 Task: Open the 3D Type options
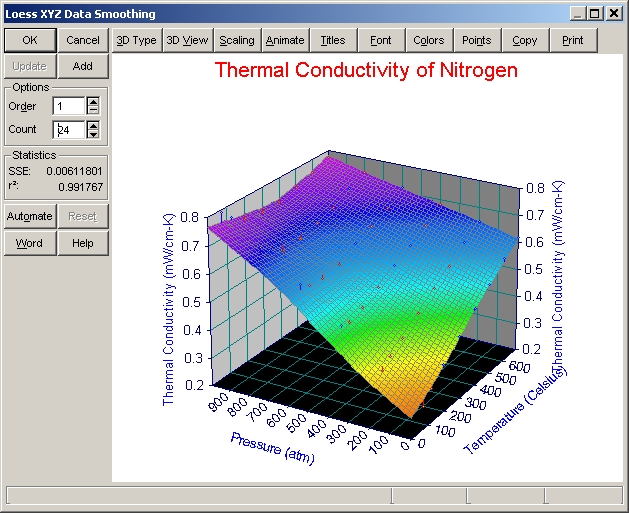(x=136, y=40)
